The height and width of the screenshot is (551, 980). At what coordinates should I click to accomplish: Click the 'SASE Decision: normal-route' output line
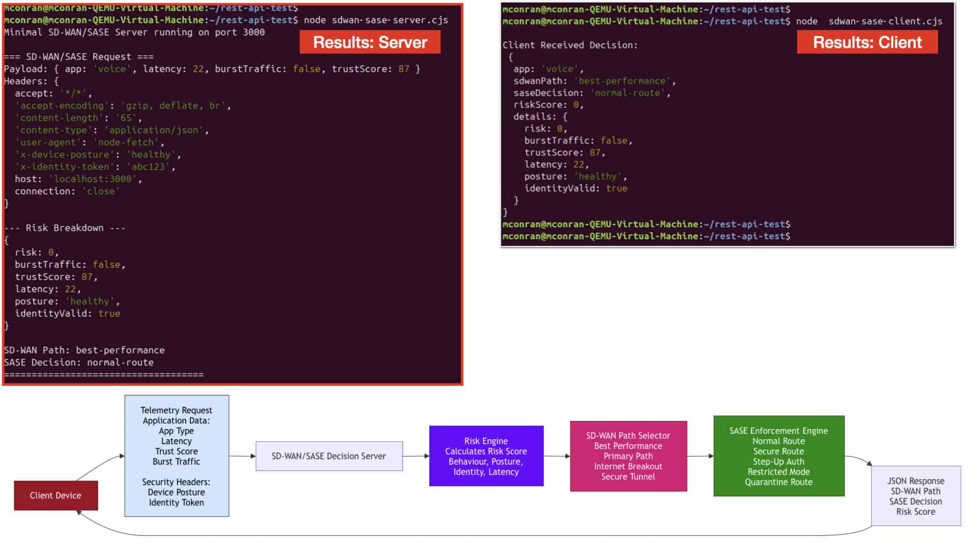pyautogui.click(x=79, y=363)
